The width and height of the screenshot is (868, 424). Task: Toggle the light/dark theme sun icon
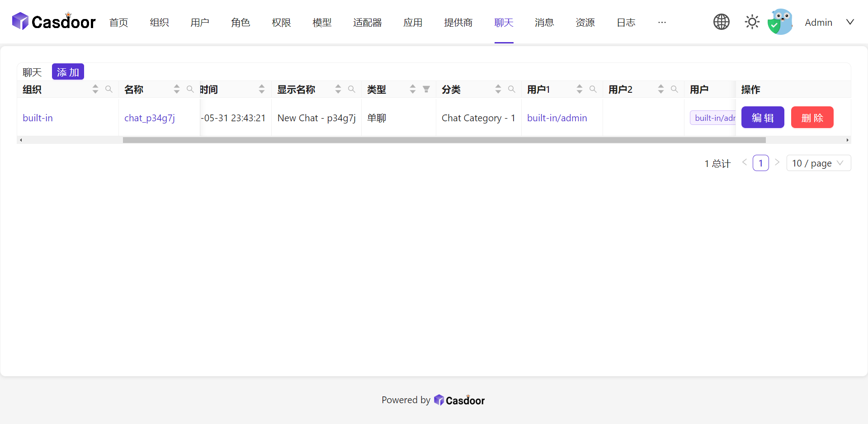click(x=752, y=21)
